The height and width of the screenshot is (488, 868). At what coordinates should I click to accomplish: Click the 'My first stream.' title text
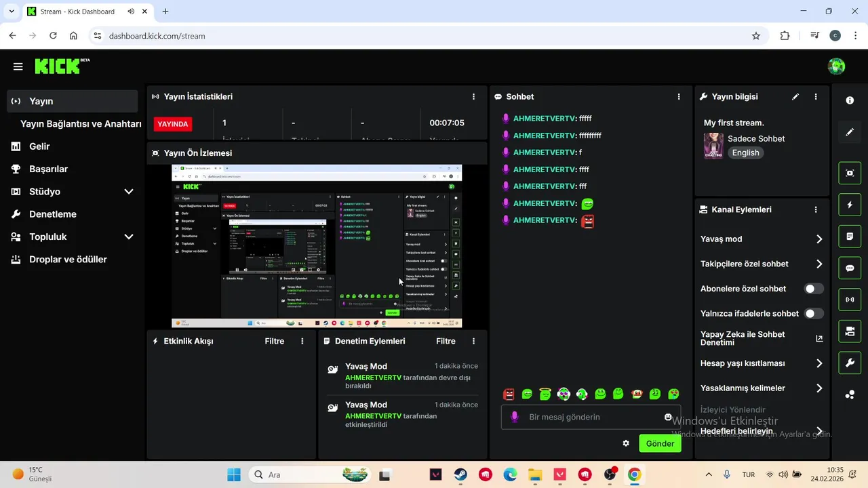734,123
